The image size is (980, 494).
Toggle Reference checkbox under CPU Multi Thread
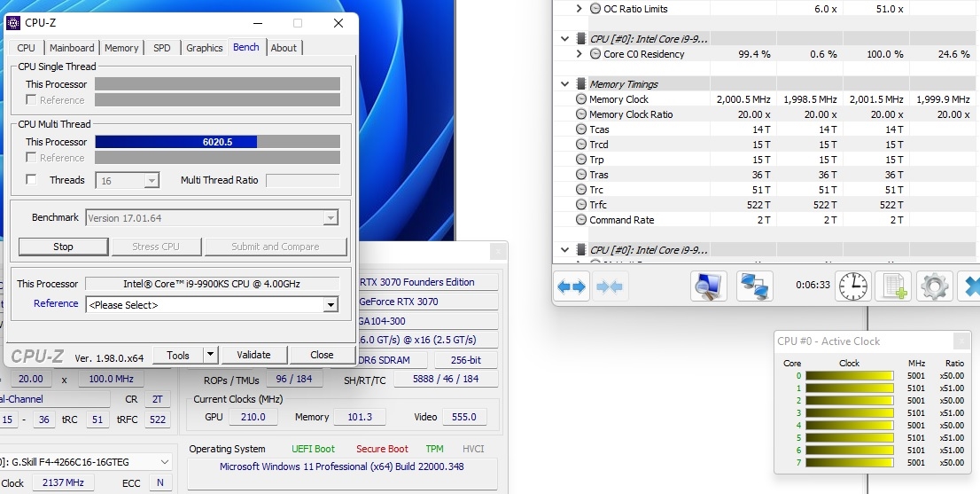[x=31, y=158]
